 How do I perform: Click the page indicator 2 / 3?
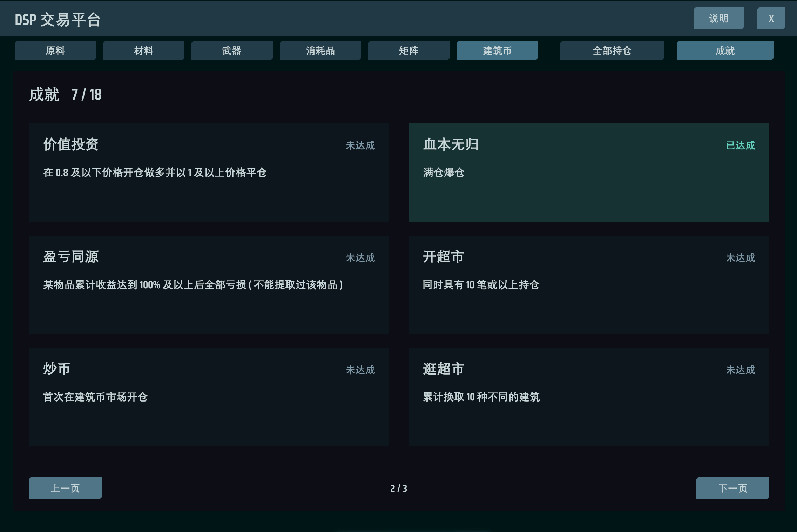click(399, 488)
